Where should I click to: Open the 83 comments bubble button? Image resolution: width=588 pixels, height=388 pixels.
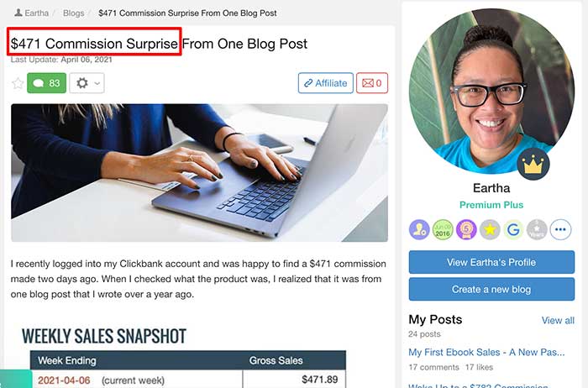pos(46,83)
